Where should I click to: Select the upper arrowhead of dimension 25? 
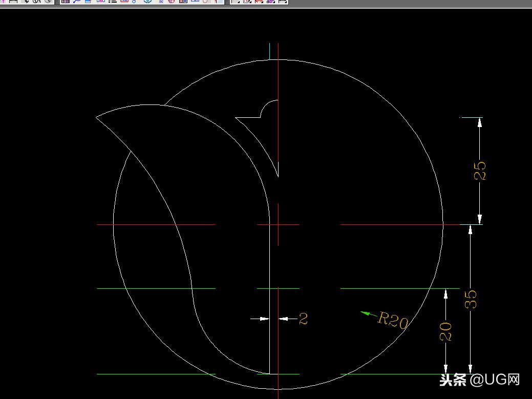click(x=480, y=122)
